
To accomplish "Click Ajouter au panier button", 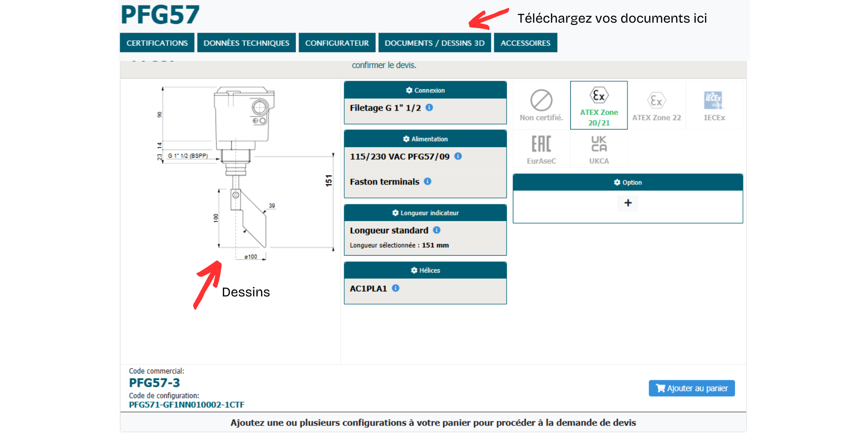I will pyautogui.click(x=692, y=388).
